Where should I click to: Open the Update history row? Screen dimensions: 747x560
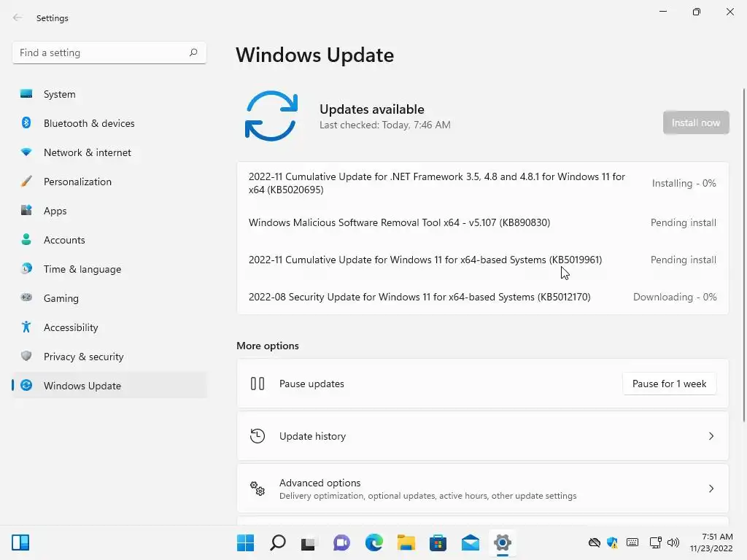(x=483, y=436)
